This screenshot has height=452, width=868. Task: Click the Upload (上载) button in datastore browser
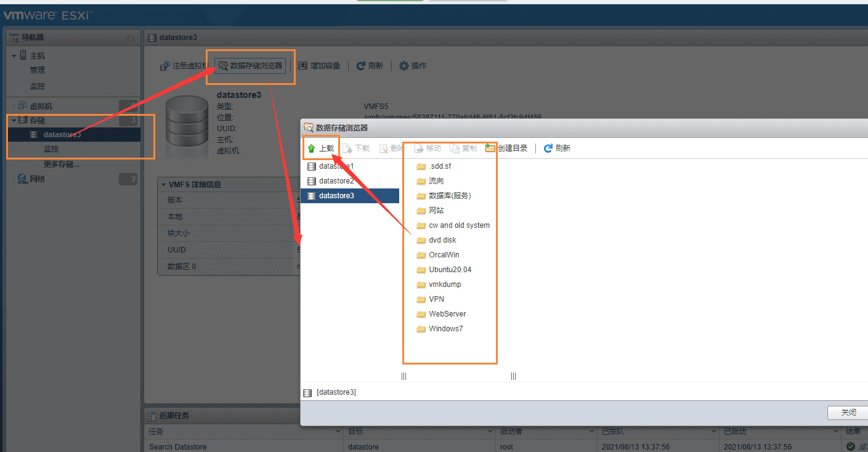(321, 148)
